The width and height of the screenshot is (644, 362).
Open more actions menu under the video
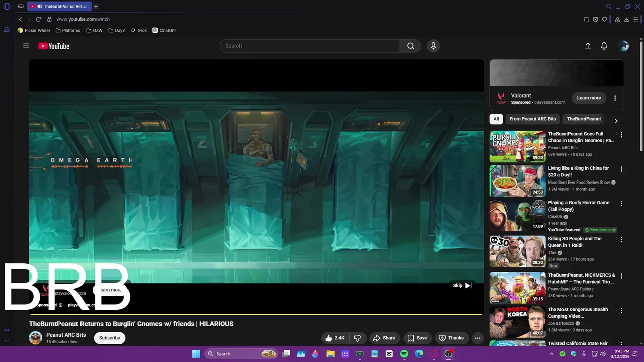(478, 338)
